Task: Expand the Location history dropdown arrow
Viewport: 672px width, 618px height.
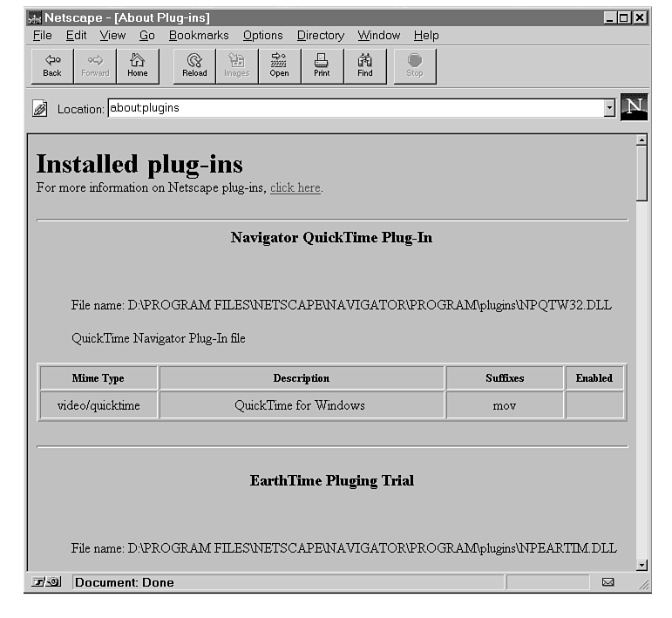Action: click(x=609, y=108)
